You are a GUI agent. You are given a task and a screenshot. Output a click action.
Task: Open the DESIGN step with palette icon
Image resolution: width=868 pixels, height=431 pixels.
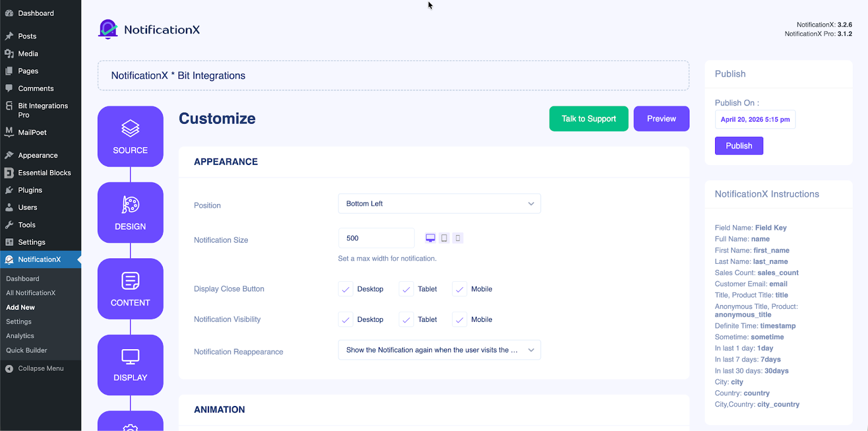[130, 212]
